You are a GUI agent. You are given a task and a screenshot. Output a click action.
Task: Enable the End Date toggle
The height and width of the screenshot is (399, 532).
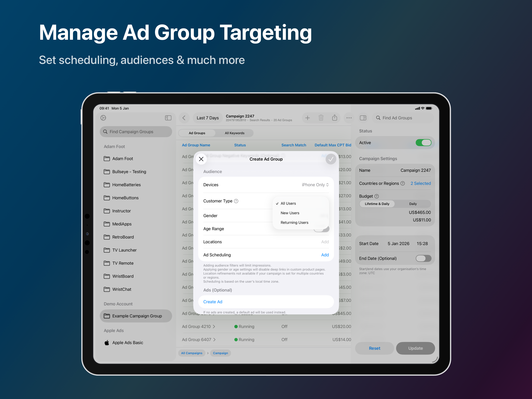[x=423, y=258]
